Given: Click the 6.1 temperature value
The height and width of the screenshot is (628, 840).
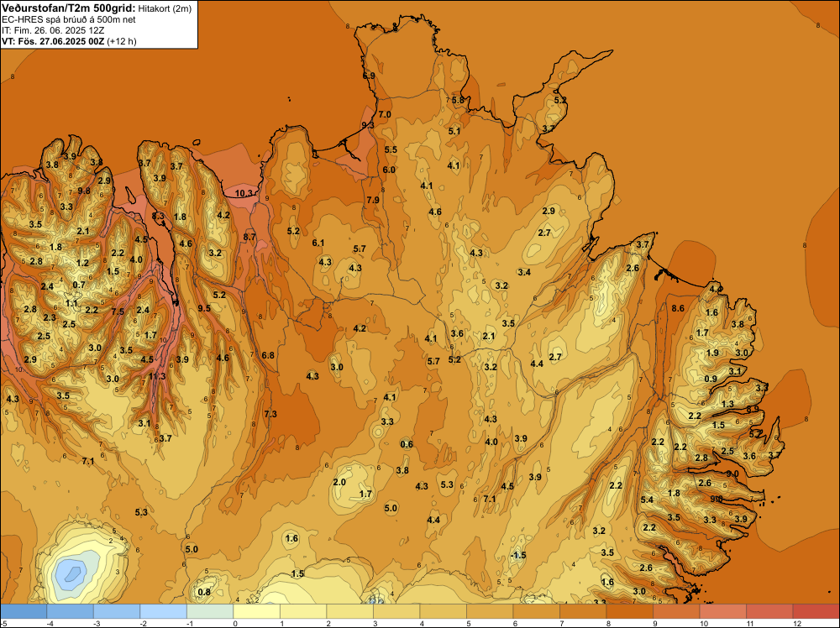Looking at the screenshot, I should point(318,243).
